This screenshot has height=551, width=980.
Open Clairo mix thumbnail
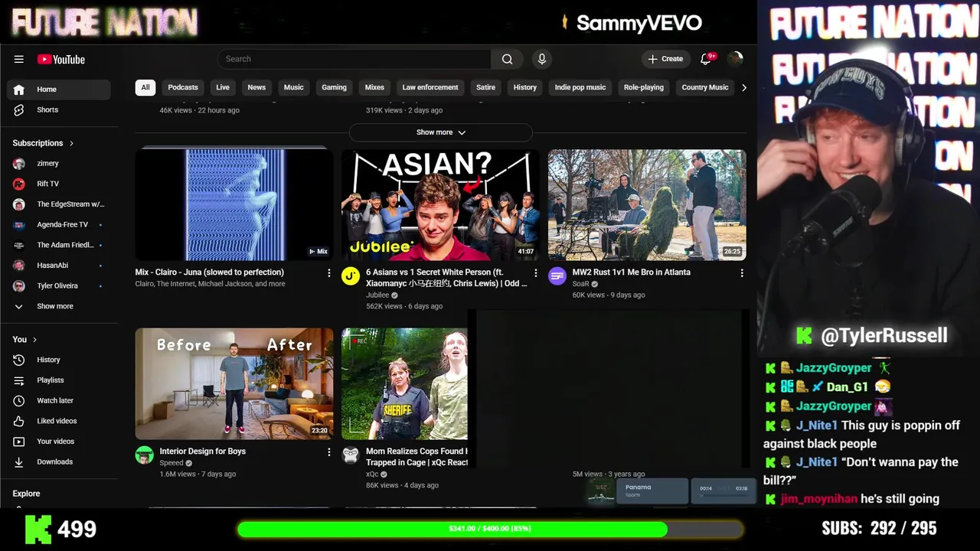pos(234,205)
